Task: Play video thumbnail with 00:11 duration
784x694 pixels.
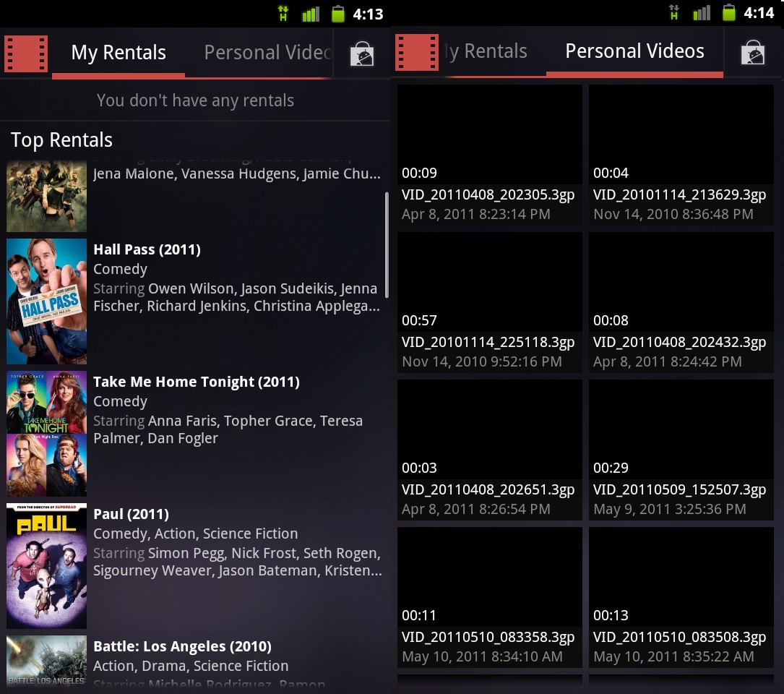Action: point(489,577)
